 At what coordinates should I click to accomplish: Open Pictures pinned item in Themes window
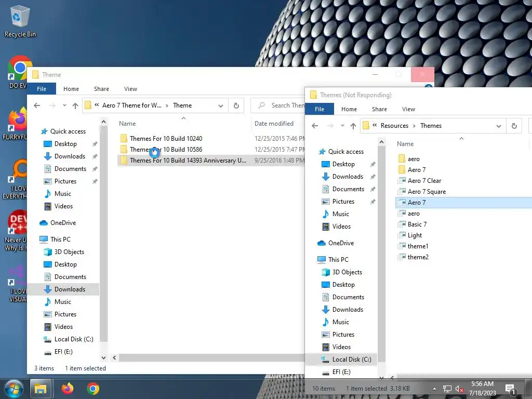[x=343, y=202]
